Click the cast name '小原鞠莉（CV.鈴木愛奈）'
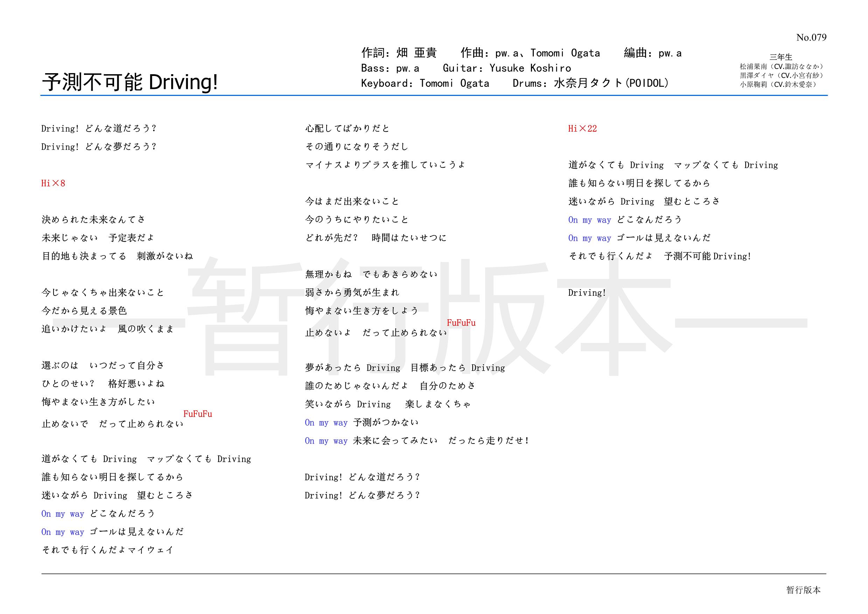 pos(779,85)
